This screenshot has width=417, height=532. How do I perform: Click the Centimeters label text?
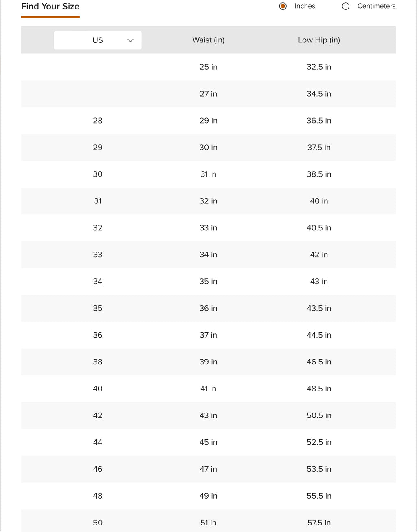click(376, 6)
